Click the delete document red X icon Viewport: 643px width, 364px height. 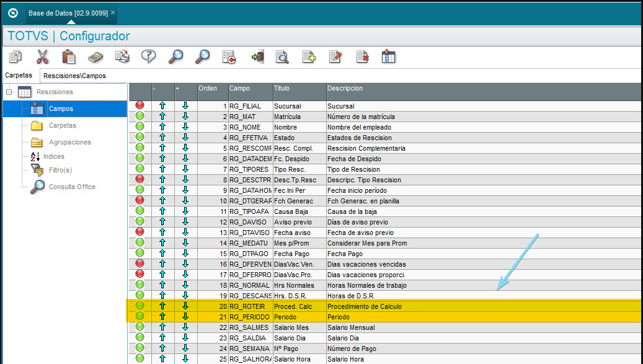(x=362, y=57)
